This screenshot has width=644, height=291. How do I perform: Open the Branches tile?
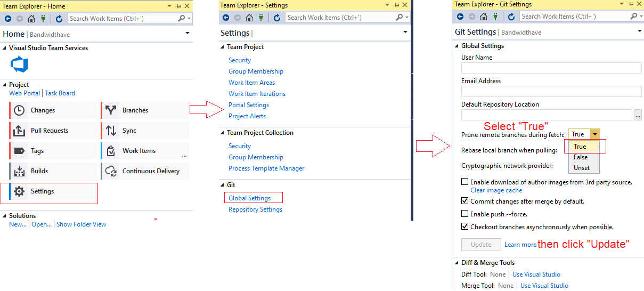click(x=145, y=110)
